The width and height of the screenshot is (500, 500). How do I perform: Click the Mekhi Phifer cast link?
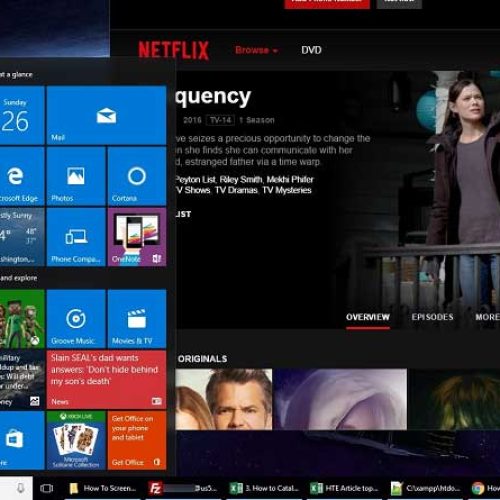[x=290, y=180]
